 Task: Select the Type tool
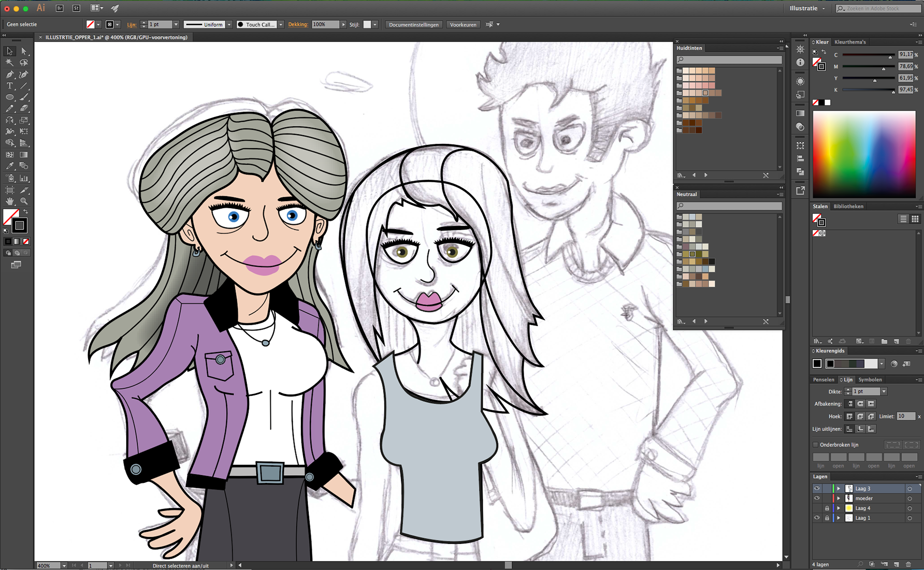(x=10, y=86)
